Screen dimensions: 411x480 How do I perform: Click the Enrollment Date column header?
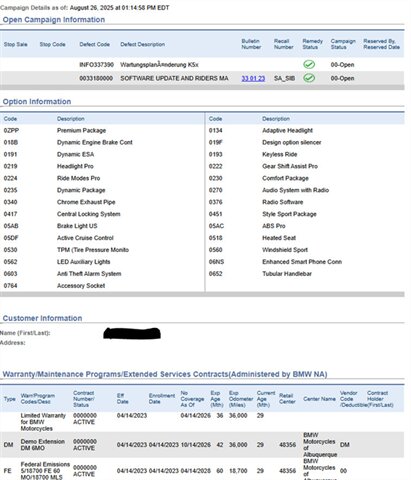[x=162, y=399]
